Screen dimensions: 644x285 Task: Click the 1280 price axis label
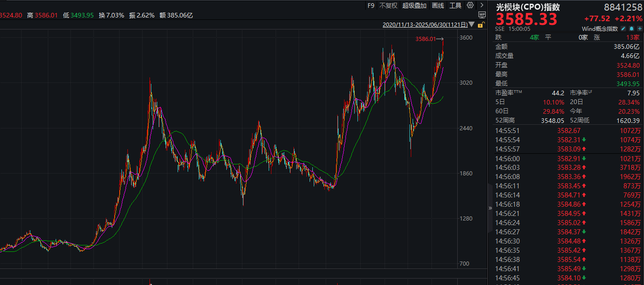point(466,219)
